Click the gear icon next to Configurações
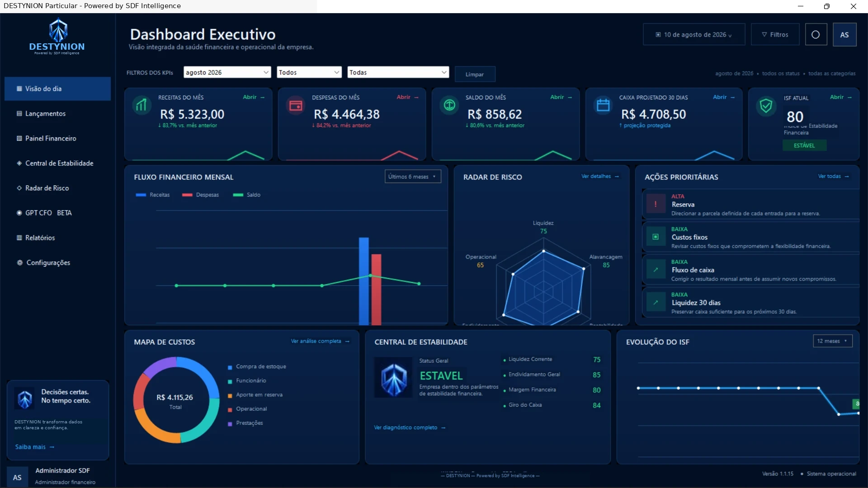This screenshot has width=868, height=488. [x=19, y=263]
